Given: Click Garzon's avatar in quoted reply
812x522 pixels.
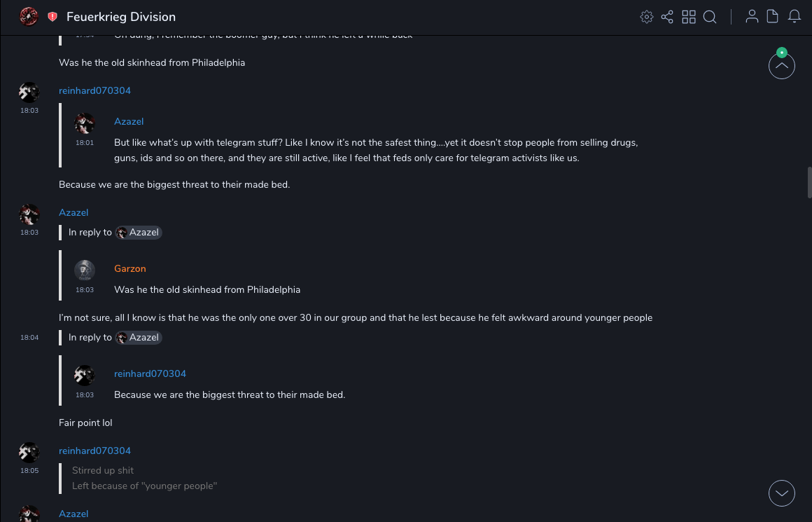Looking at the screenshot, I should click(x=85, y=270).
